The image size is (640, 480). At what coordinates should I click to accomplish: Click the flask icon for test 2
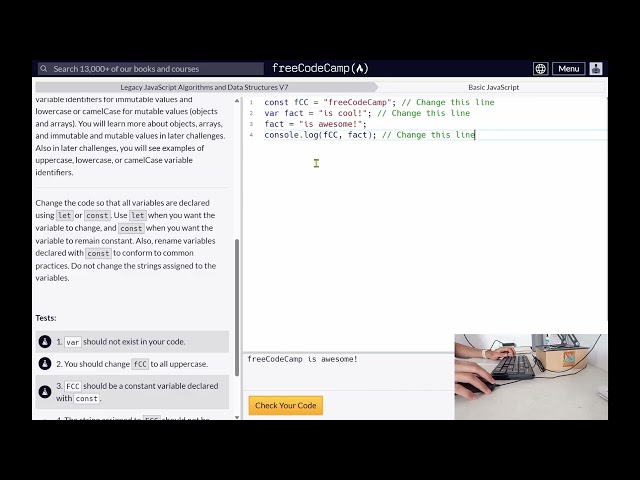[x=45, y=364]
